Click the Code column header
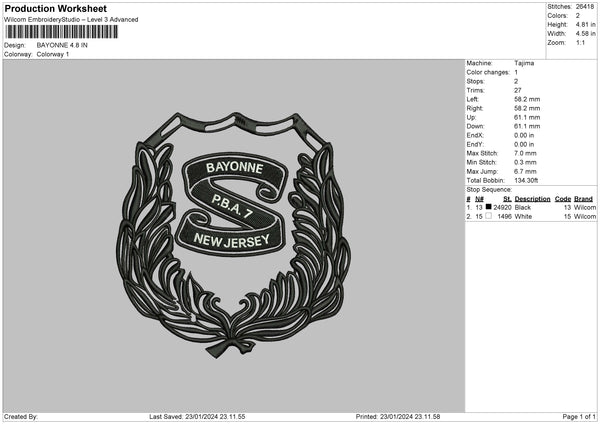 (562, 199)
